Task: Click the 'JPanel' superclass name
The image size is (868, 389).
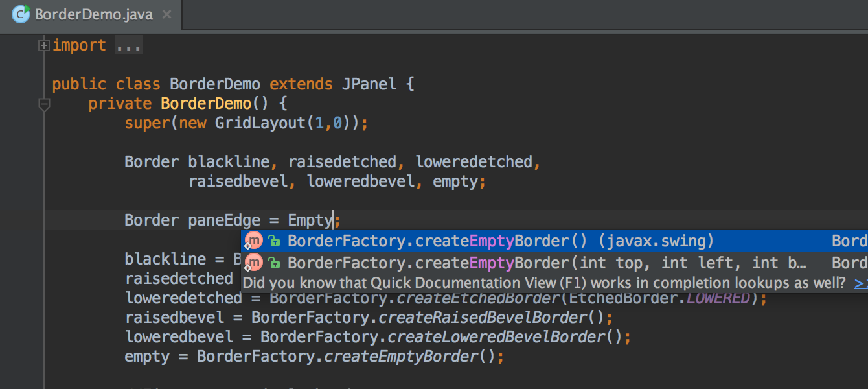Action: (x=369, y=84)
